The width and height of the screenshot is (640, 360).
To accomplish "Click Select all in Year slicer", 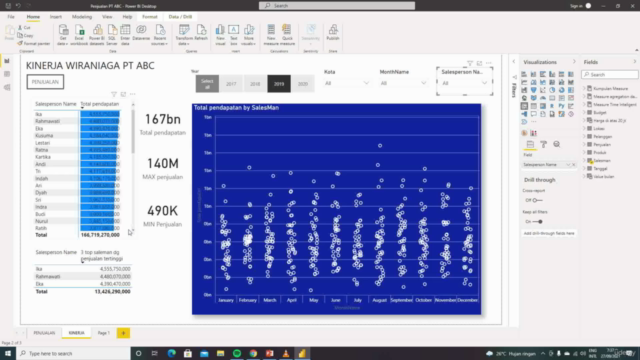I will [x=207, y=84].
